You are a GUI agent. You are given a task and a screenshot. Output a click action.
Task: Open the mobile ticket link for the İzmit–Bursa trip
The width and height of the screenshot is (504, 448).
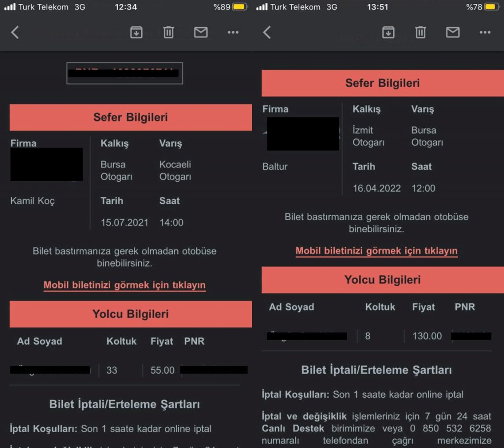[x=377, y=251]
